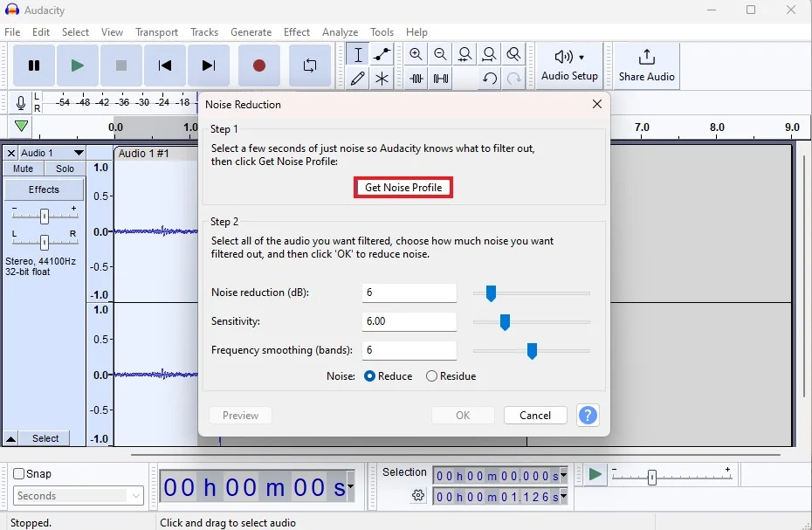Viewport: 812px width, 530px height.
Task: Select the Residue noise option
Action: pos(431,376)
